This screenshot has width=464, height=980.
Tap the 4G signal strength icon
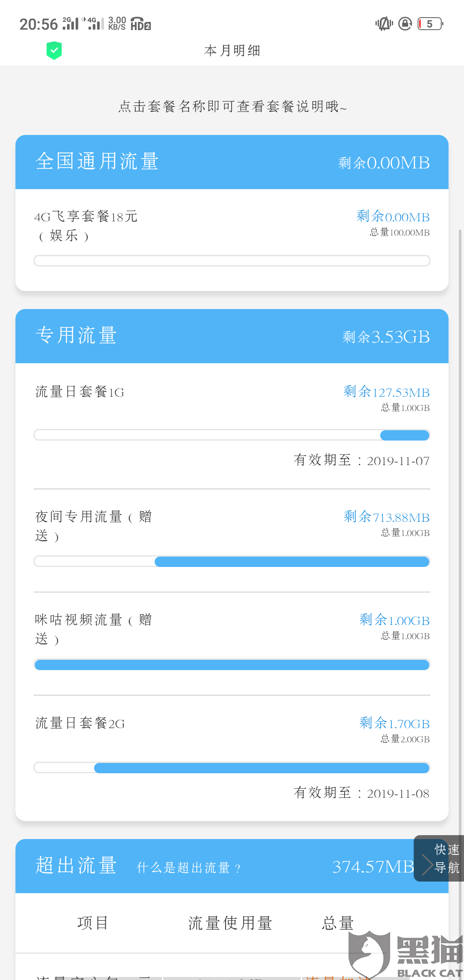pyautogui.click(x=95, y=24)
